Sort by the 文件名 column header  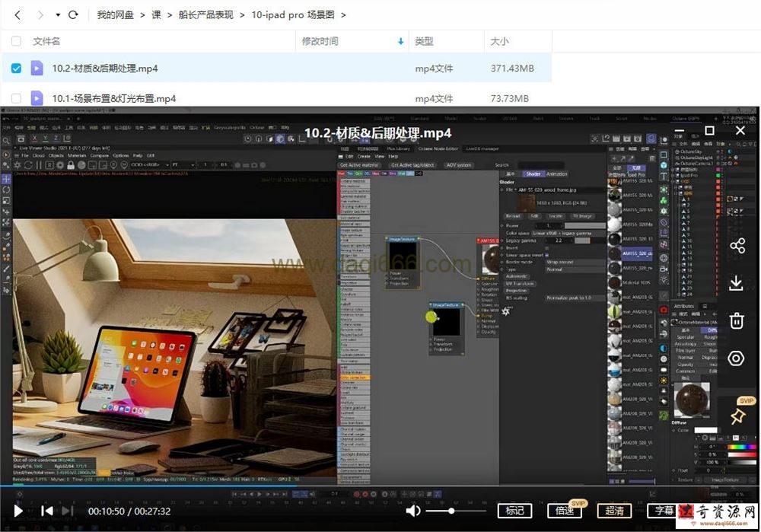pos(46,41)
